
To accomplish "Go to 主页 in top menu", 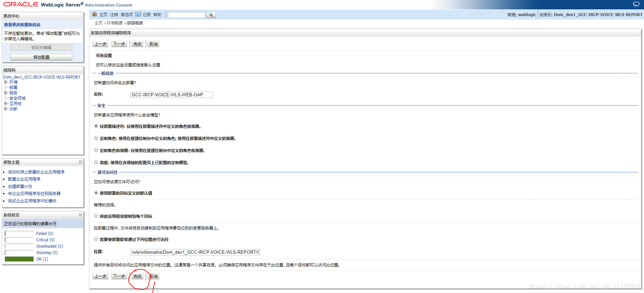I will [103, 14].
